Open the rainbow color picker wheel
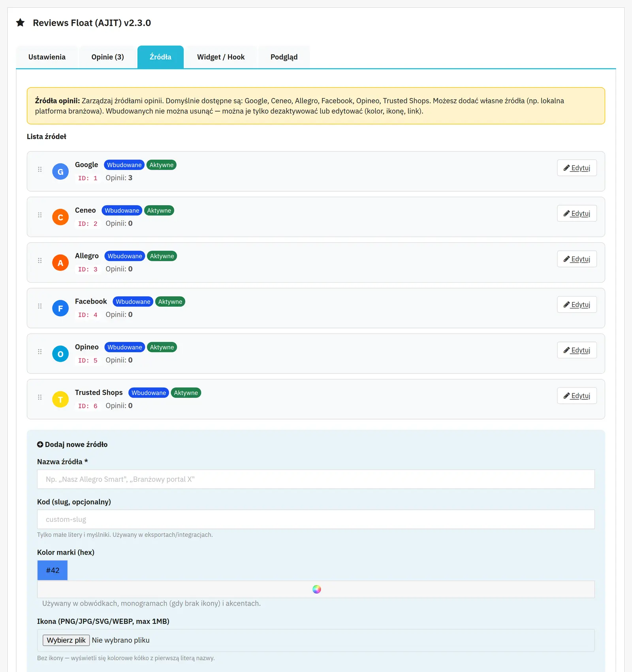The width and height of the screenshot is (632, 672). tap(317, 589)
